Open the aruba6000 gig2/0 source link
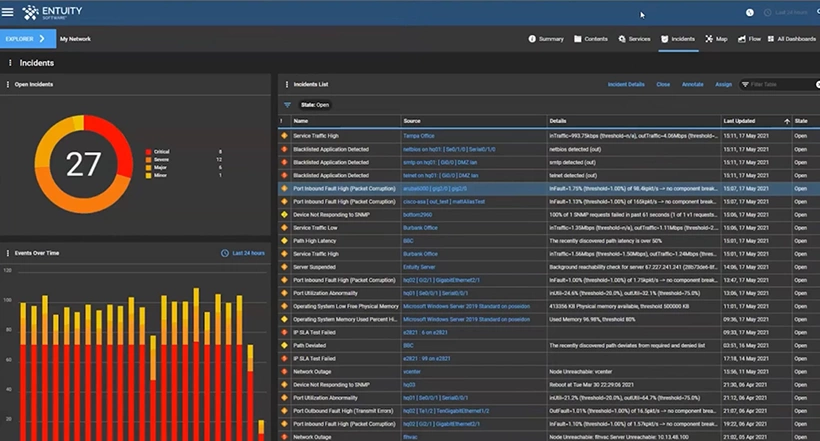 click(435, 188)
